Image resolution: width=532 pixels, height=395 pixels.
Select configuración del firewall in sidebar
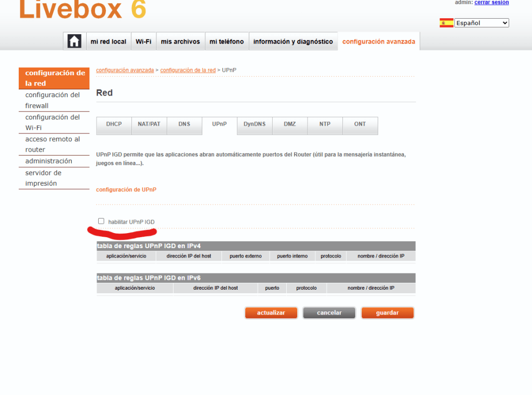pos(52,100)
